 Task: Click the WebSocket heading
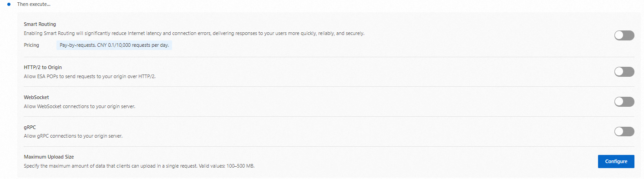[x=36, y=97]
